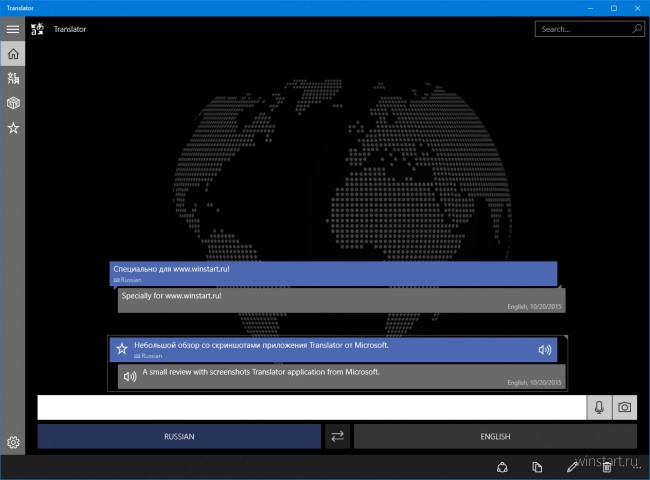Screen dimensions: 650x480
Task: Favorite the selected Russian translation with star
Action: click(x=121, y=349)
